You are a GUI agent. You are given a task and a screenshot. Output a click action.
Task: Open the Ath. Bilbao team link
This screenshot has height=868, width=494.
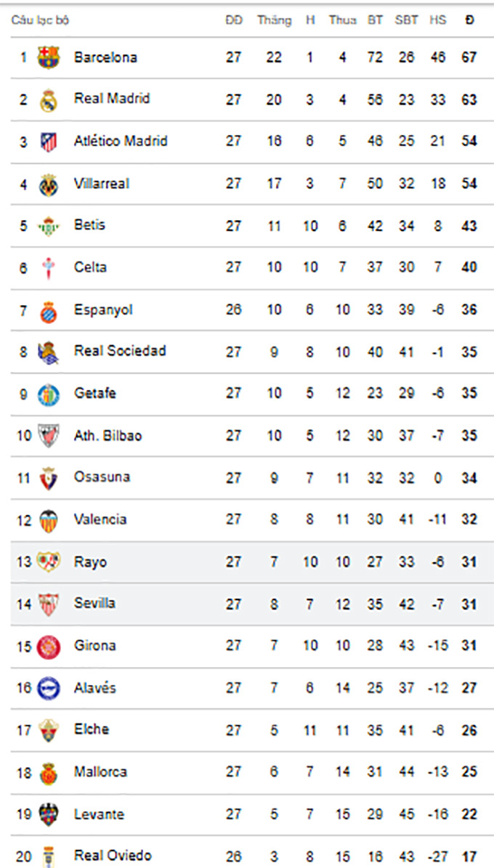[108, 436]
